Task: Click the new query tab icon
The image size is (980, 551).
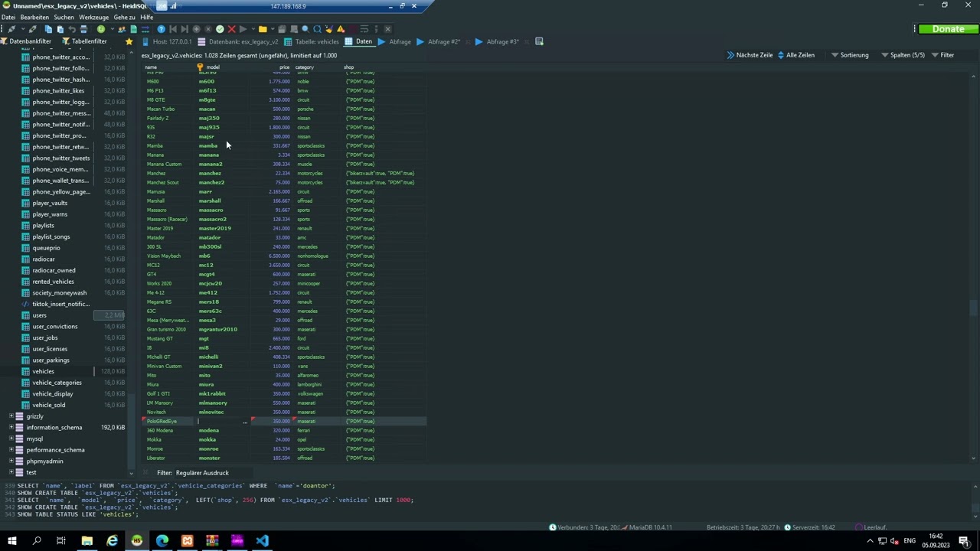Action: (x=539, y=41)
